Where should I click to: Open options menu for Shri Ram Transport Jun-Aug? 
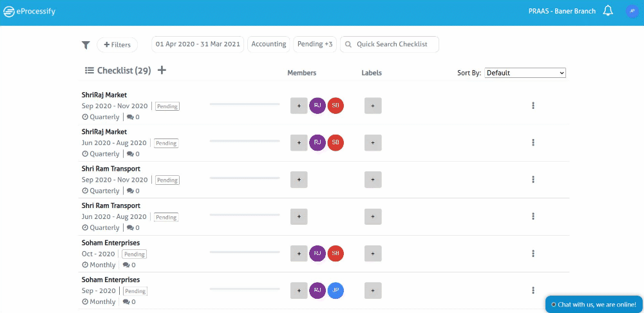point(533,216)
